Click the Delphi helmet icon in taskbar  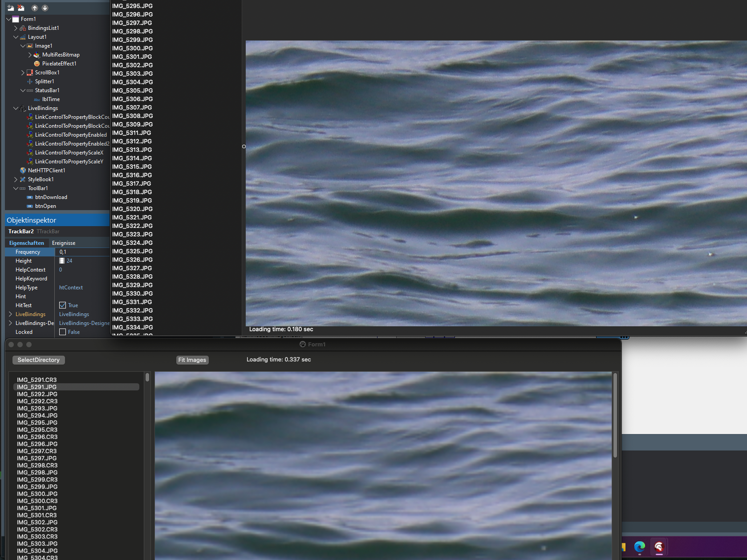point(659,547)
